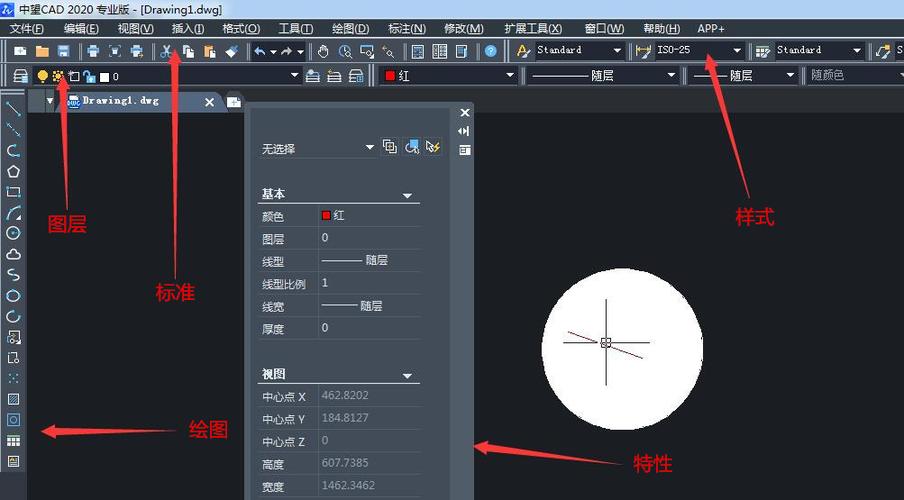
Task: Click the Quick Select icon in the properties panel
Action: (x=433, y=147)
